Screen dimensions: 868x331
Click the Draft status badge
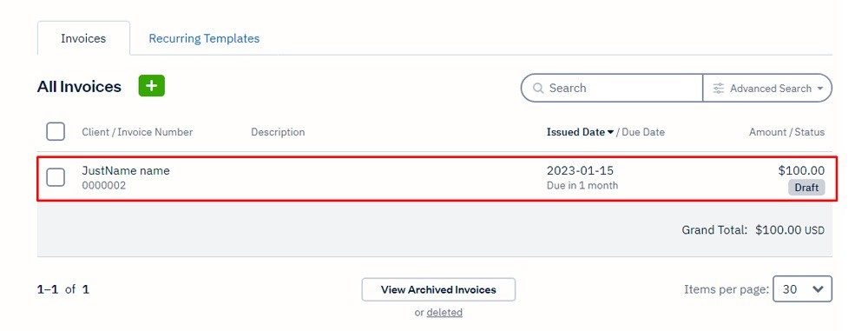pos(806,188)
